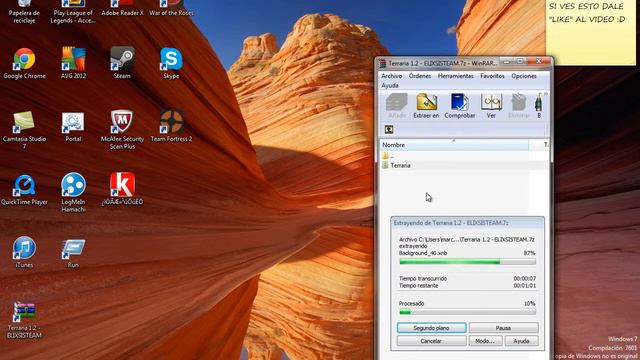Open Favoritos menu in WinRAR

[x=492, y=76]
